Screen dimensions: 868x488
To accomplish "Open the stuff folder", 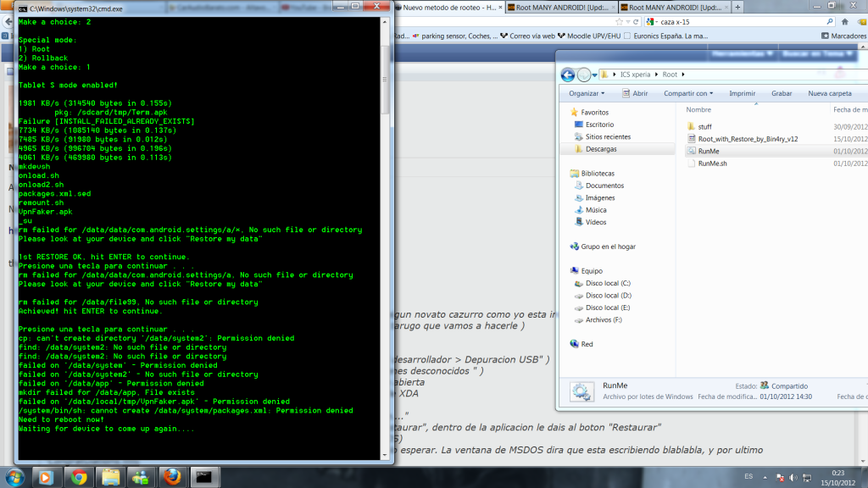I will click(x=704, y=126).
